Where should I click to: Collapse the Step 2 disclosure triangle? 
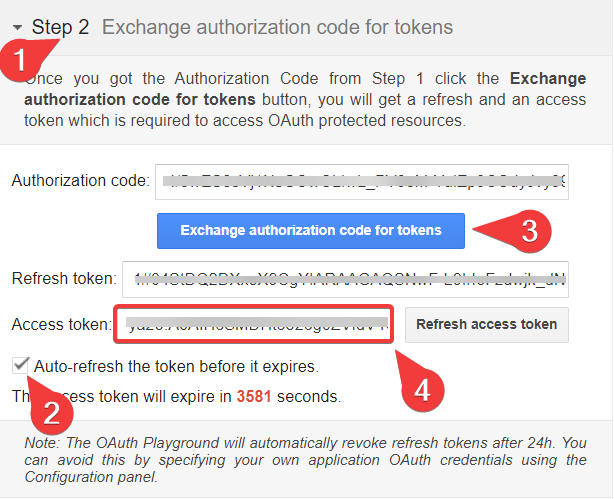tap(18, 28)
